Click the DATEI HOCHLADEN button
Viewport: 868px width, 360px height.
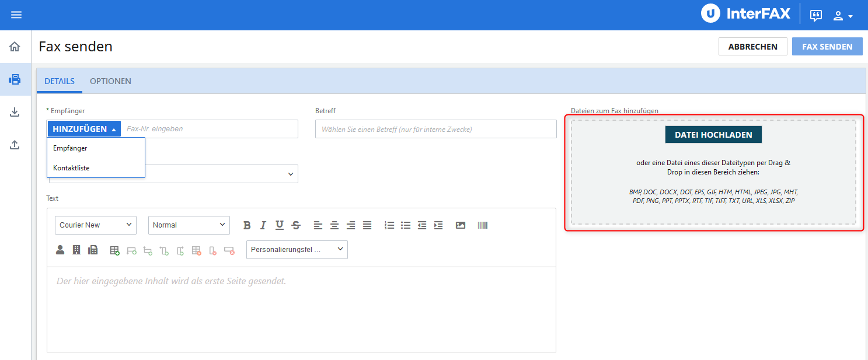pyautogui.click(x=713, y=135)
